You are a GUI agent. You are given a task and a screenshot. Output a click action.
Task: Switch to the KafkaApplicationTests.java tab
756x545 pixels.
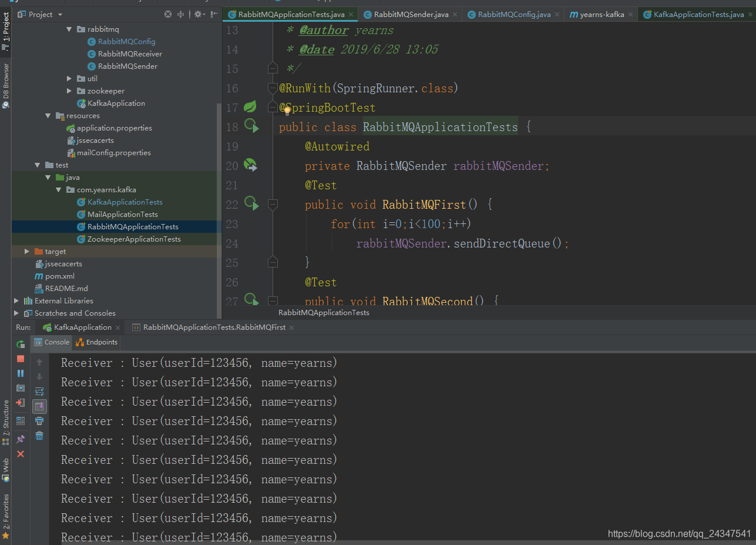(698, 14)
